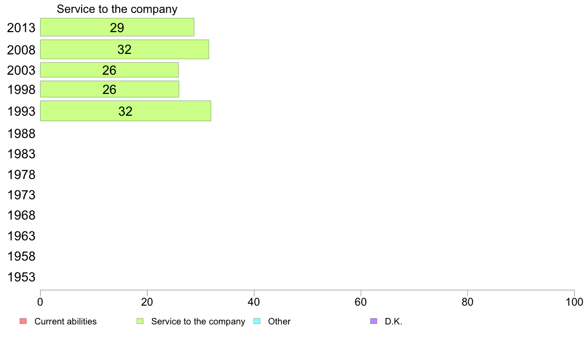Click the 40 tick on the x-axis

coord(254,302)
